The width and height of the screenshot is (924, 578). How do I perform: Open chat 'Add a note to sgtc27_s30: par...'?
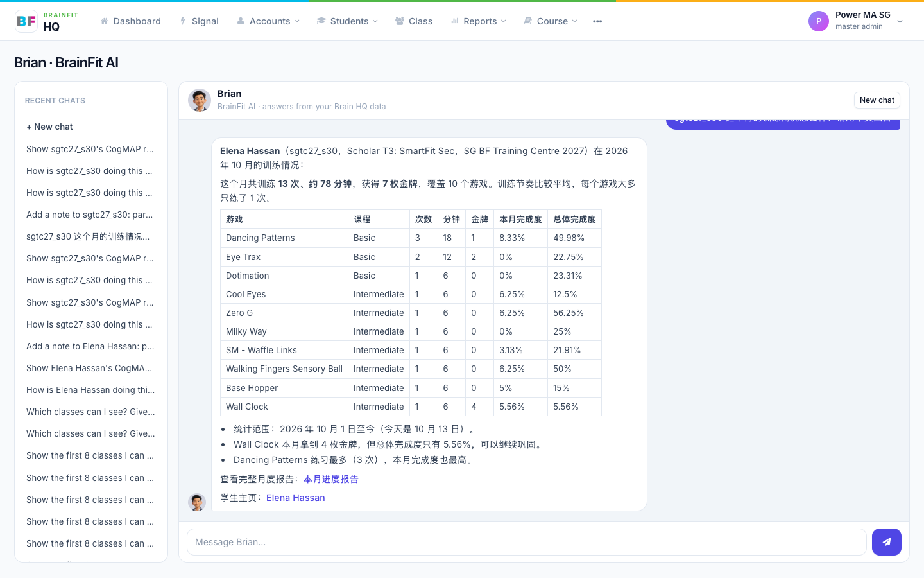[90, 215]
